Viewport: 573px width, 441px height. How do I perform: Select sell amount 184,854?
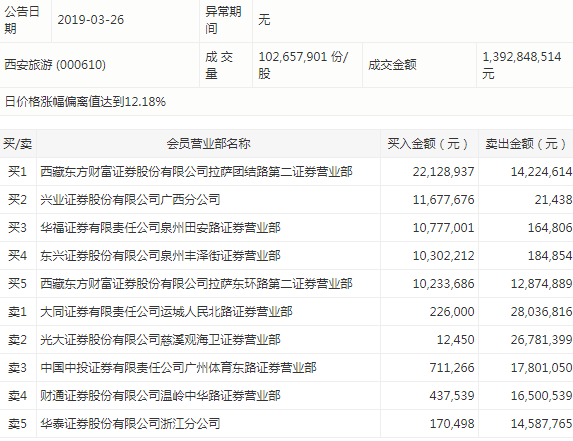550,255
